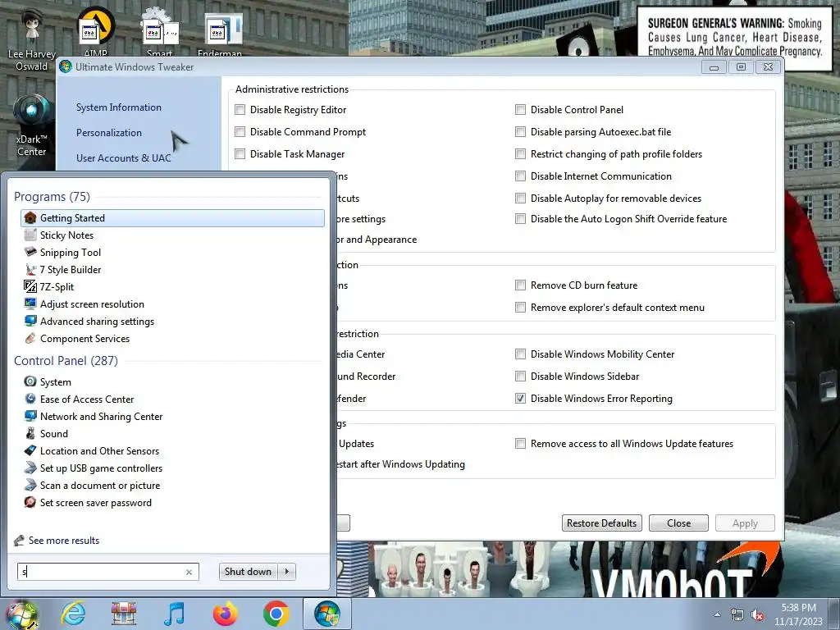The width and height of the screenshot is (840, 630).
Task: Check Disable Internet Communication
Action: [520, 176]
